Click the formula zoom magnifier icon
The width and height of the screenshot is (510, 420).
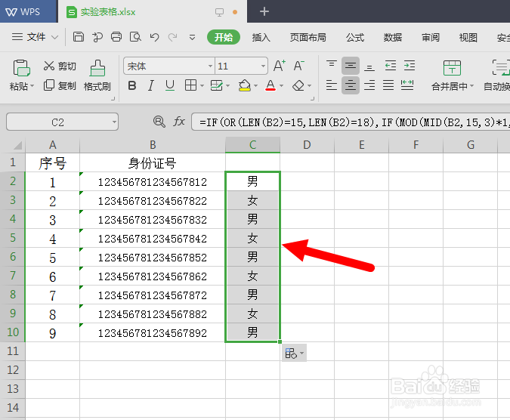click(x=159, y=122)
